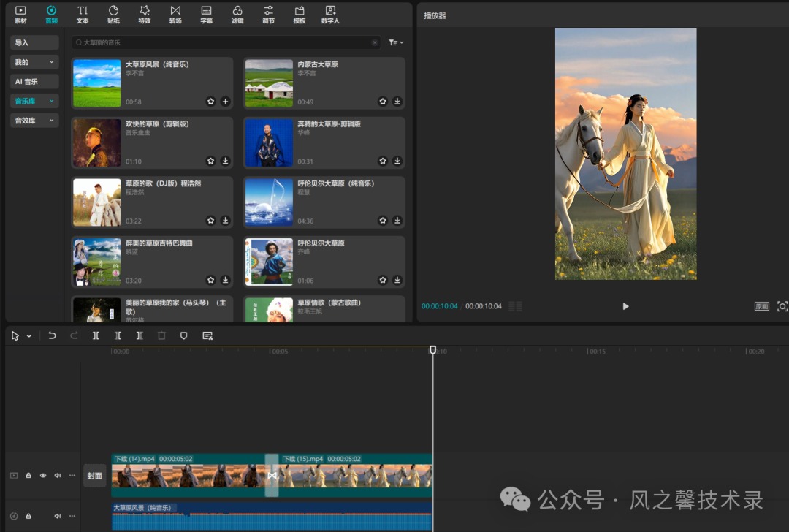Download the 内蒙古大草原 music track
This screenshot has width=789, height=532.
click(397, 102)
